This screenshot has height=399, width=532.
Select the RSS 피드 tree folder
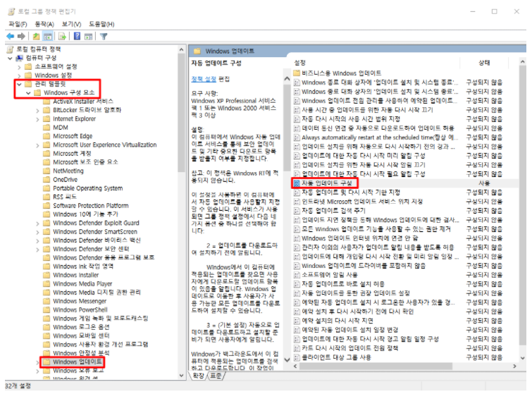[x=65, y=197]
